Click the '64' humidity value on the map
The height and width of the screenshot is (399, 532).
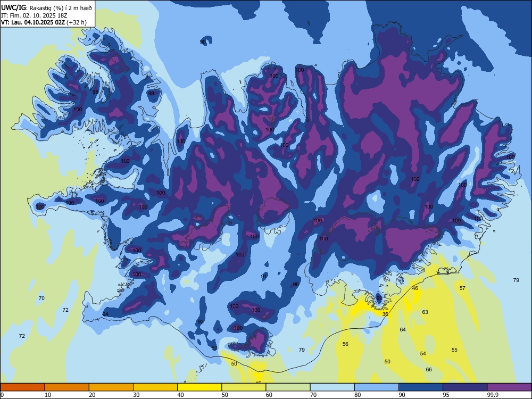403,329
